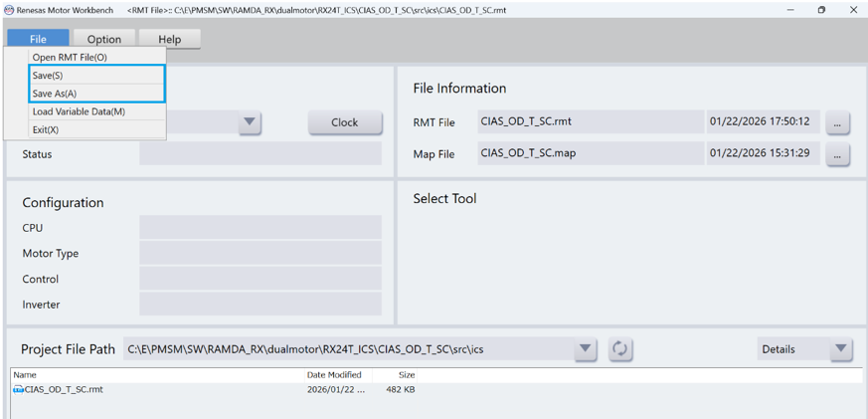Click the RMT File timestamp 17:50:12
Screen dimensions: 868x419
click(x=764, y=121)
